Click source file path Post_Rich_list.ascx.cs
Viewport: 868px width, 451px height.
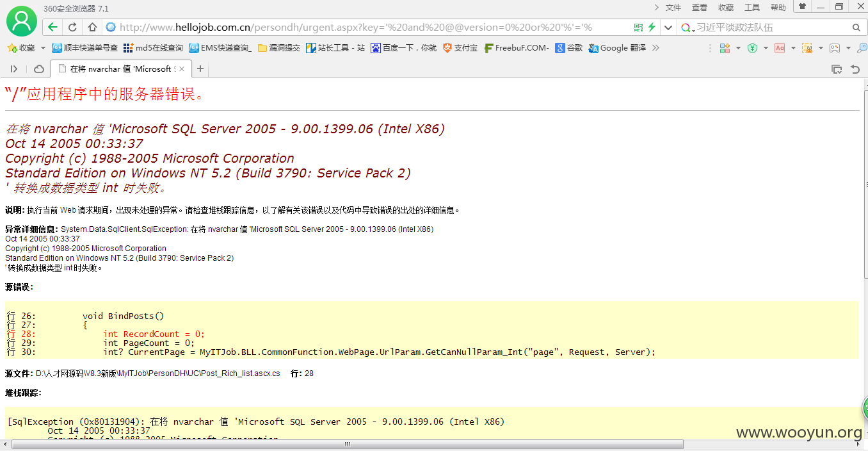pos(157,373)
